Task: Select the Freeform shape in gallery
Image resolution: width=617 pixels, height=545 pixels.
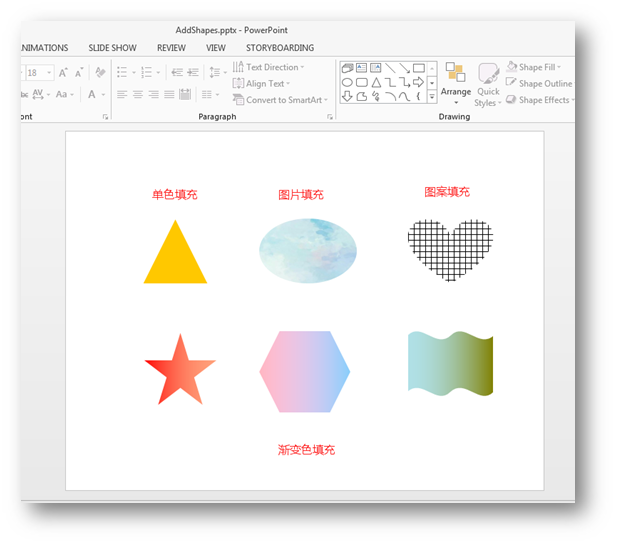Action: (x=362, y=96)
